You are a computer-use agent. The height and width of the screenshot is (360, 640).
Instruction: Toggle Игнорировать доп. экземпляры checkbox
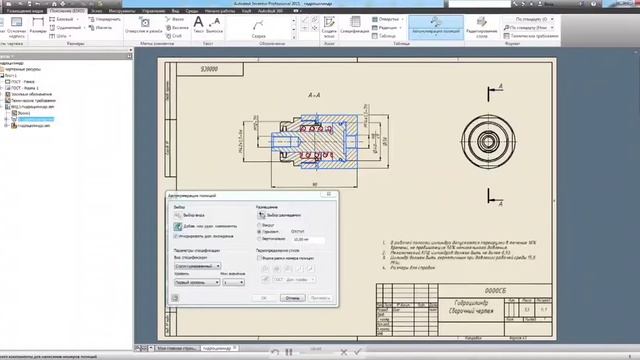tap(176, 236)
